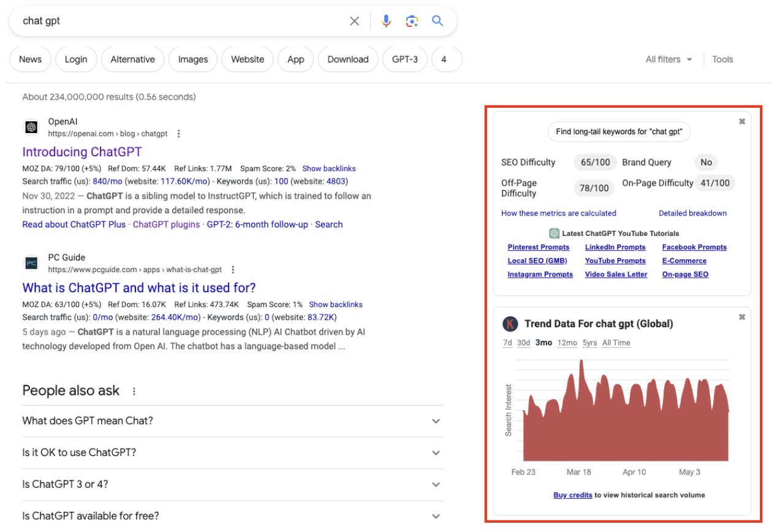Open the Instagram Prompts link
Image resolution: width=777 pixels, height=532 pixels.
540,275
